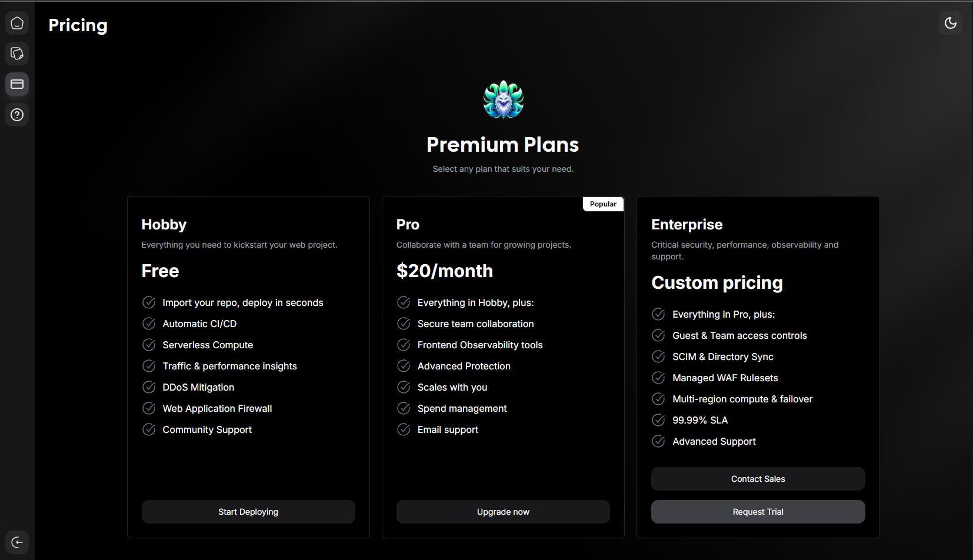Click checkmark beside Secure team collaboration

click(x=404, y=324)
